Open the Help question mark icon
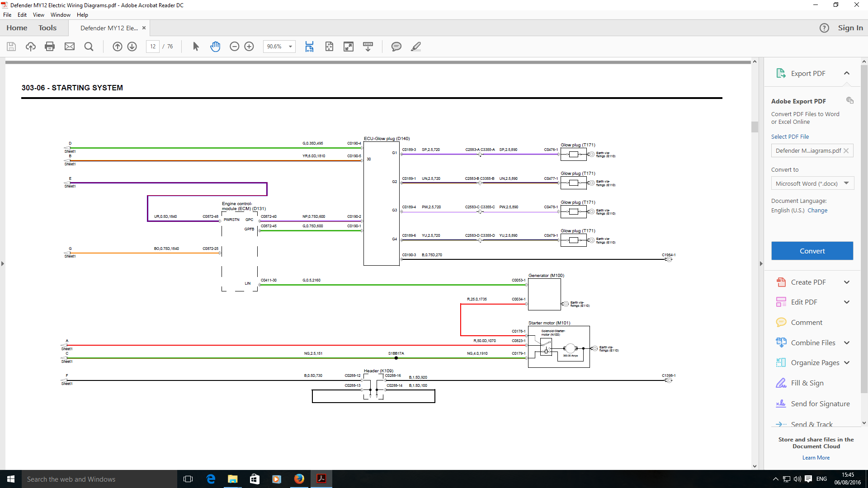This screenshot has width=868, height=488. tap(824, 28)
